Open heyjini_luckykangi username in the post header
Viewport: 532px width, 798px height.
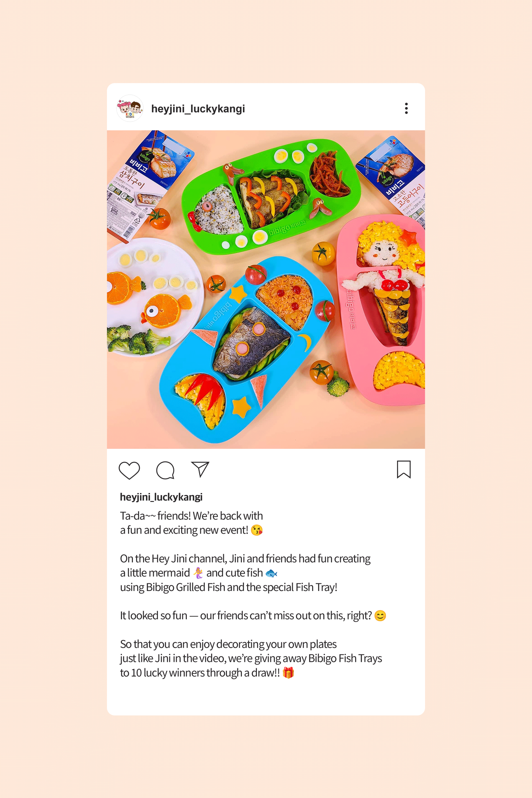[198, 109]
